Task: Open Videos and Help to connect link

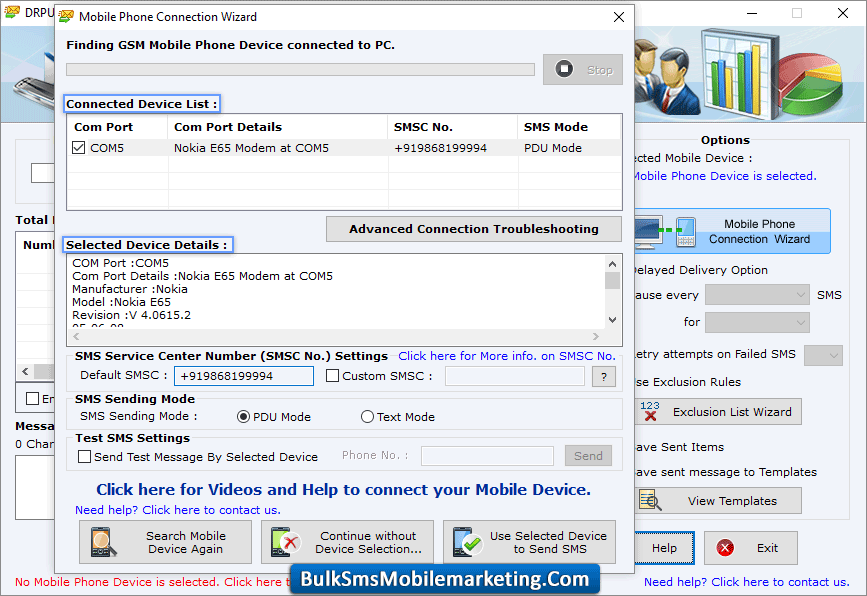Action: tap(343, 490)
